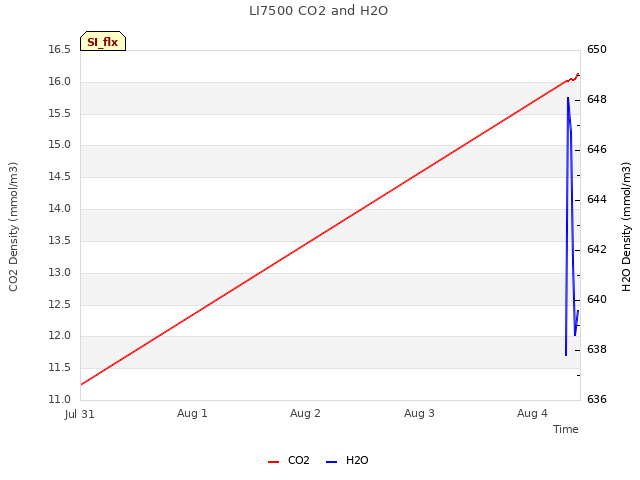Click the 11.0 left axis value
The width and height of the screenshot is (640, 480).
(x=60, y=399)
